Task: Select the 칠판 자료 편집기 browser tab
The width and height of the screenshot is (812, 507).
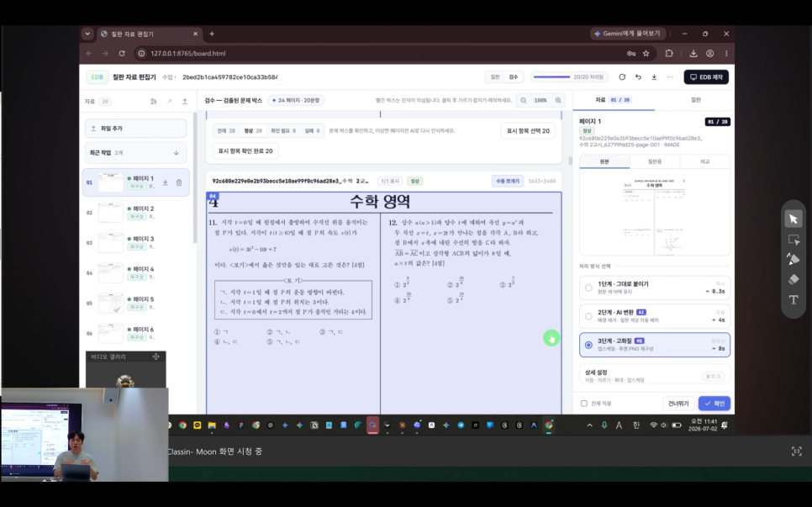Action: coord(149,34)
